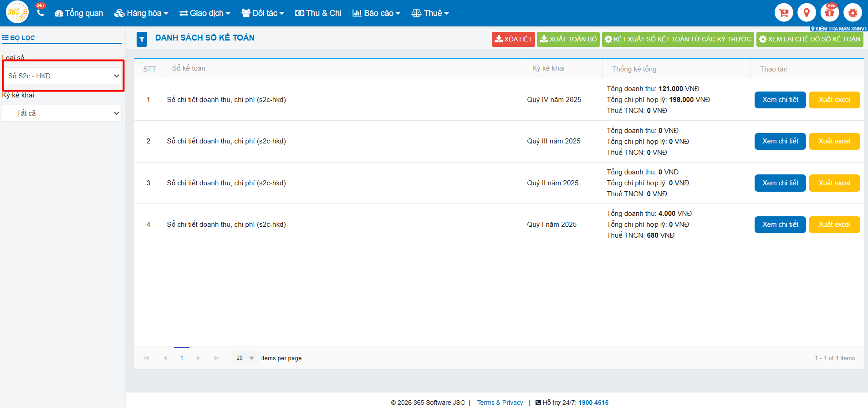Open the shopping cart icon

coord(784,13)
